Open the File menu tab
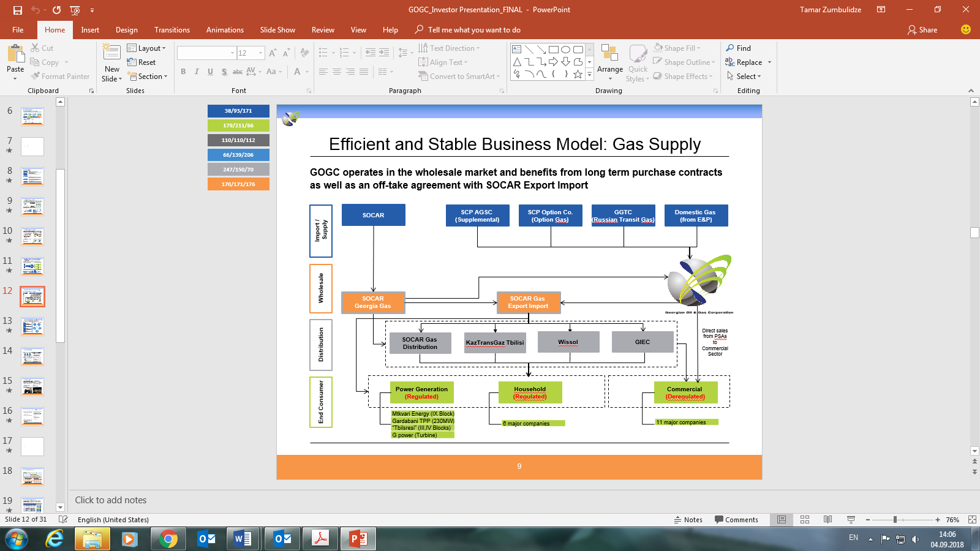Image resolution: width=980 pixels, height=551 pixels. [18, 30]
